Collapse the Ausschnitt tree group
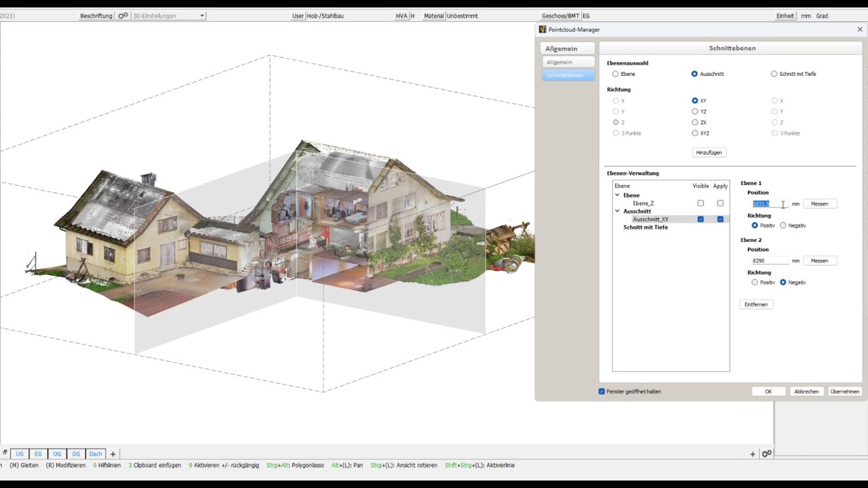The width and height of the screenshot is (868, 488). [617, 211]
